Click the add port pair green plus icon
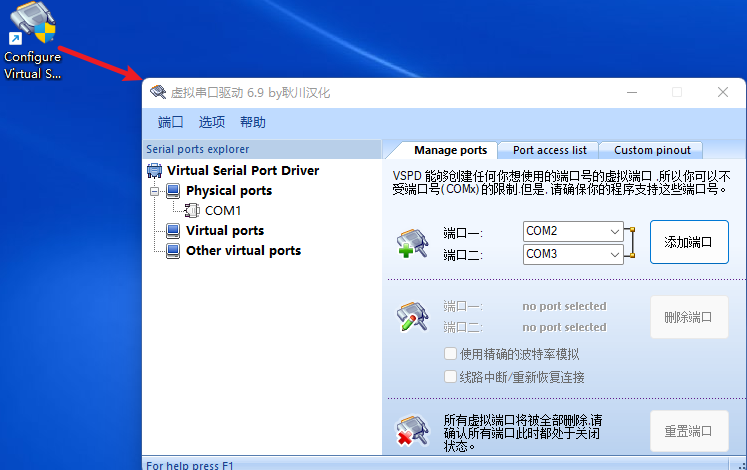The height and width of the screenshot is (470, 747). pos(412,244)
